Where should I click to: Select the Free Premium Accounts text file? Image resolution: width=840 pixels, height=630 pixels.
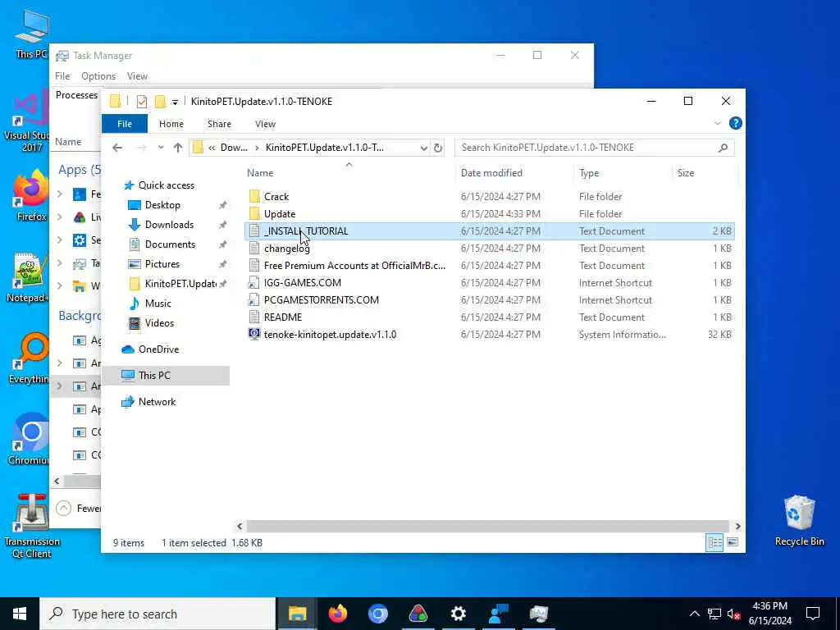(x=354, y=265)
